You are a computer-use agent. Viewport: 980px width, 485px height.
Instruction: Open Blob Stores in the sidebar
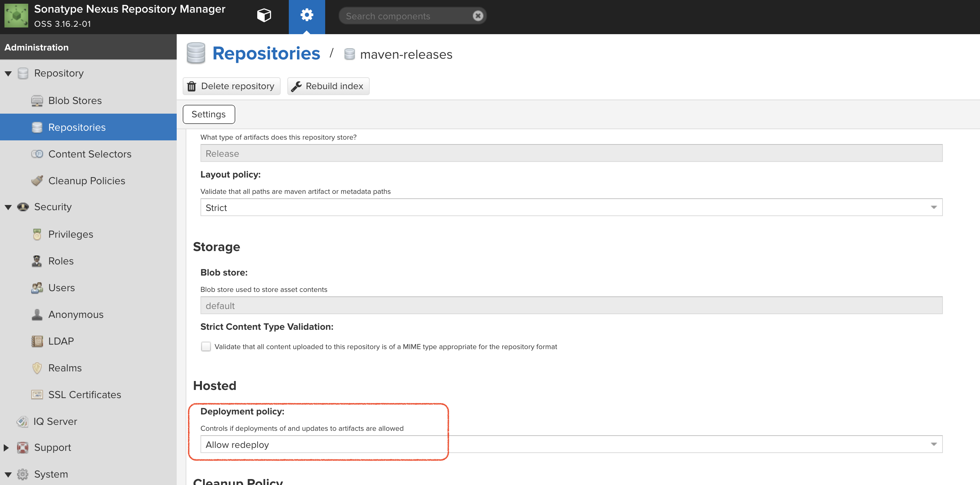tap(75, 101)
